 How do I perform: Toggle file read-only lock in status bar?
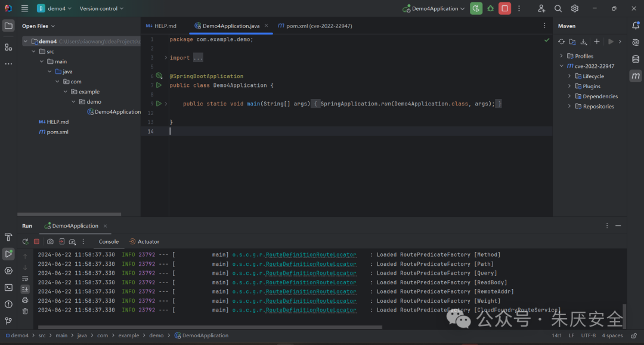coord(634,335)
